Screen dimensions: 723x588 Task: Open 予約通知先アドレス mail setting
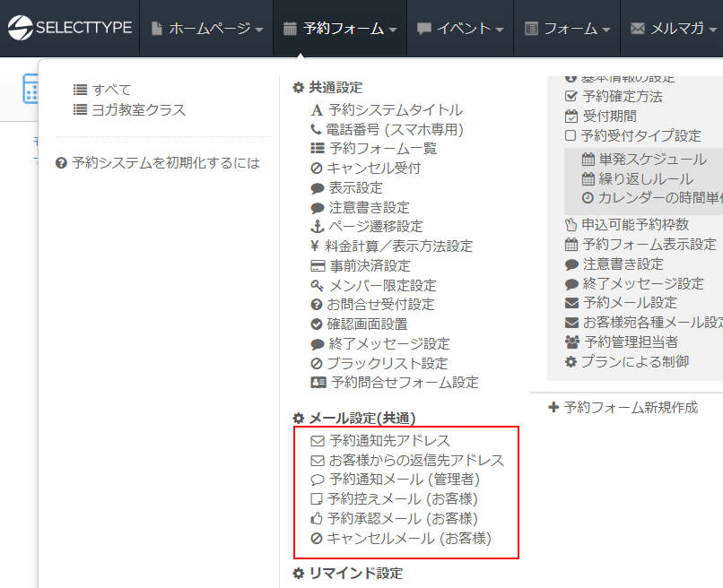point(389,441)
